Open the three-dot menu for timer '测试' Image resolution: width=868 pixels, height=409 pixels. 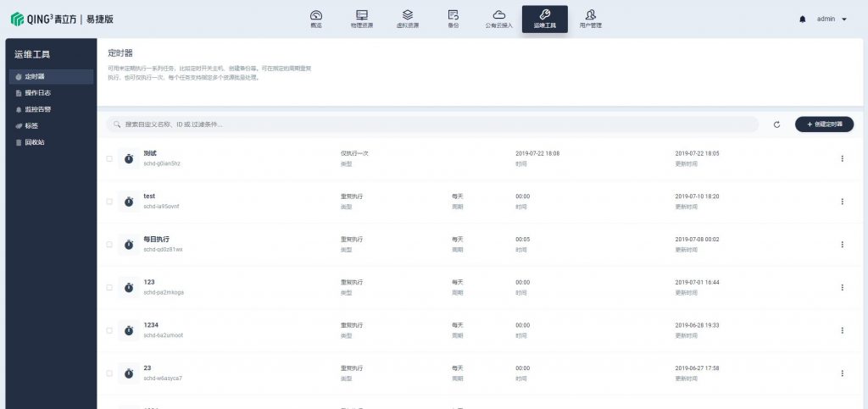[x=842, y=158]
